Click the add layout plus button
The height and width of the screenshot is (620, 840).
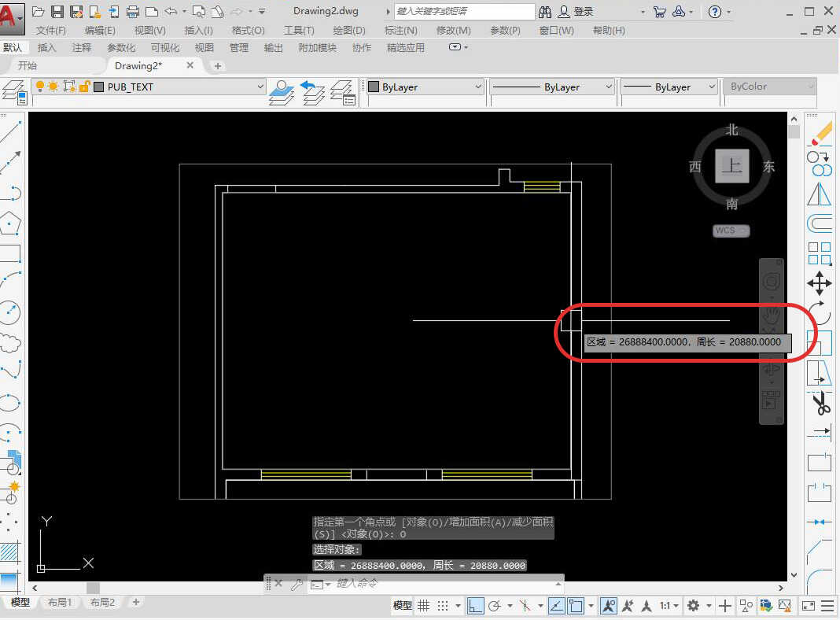[136, 603]
